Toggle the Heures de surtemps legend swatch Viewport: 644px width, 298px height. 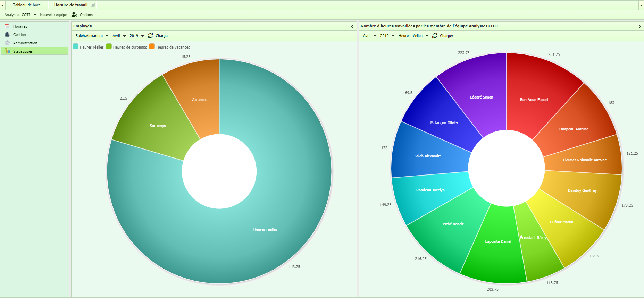click(x=109, y=46)
